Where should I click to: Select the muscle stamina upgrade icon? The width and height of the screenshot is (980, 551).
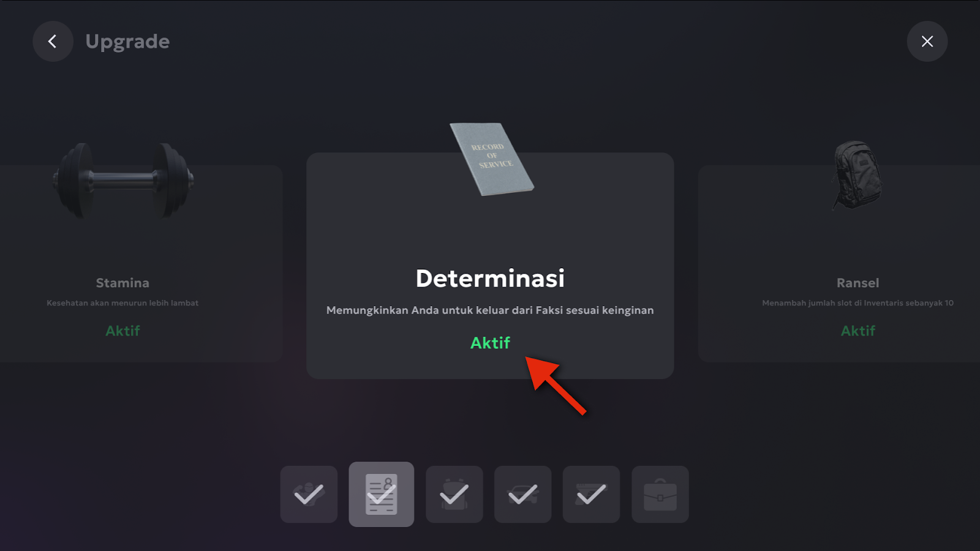309,494
